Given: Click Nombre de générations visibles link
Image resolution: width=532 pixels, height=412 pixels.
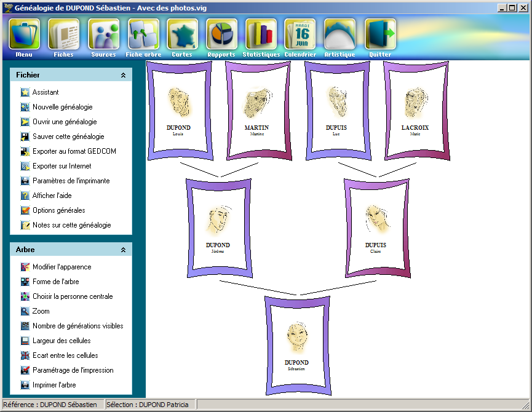Looking at the screenshot, I should (77, 326).
